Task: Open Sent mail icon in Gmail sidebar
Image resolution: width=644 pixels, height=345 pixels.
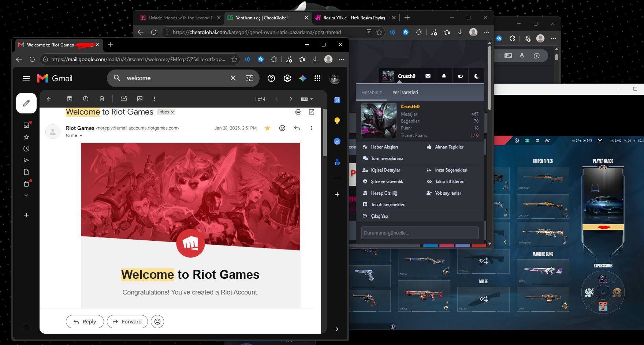Action: [26, 160]
